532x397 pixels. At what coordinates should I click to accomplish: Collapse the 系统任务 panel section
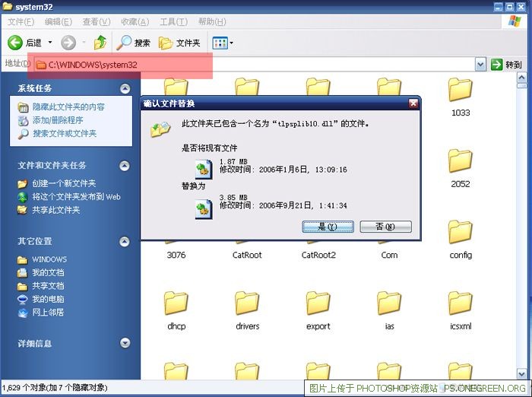125,89
